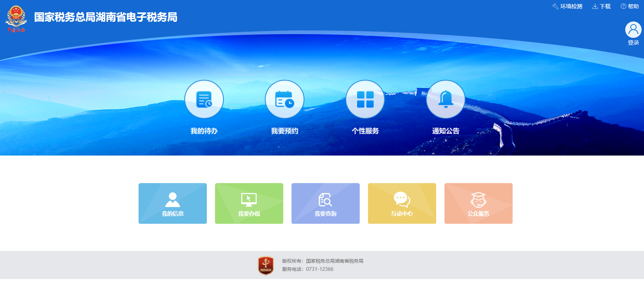This screenshot has height=293, width=644.
Task: Click the 个性服务 text label
Action: (365, 131)
